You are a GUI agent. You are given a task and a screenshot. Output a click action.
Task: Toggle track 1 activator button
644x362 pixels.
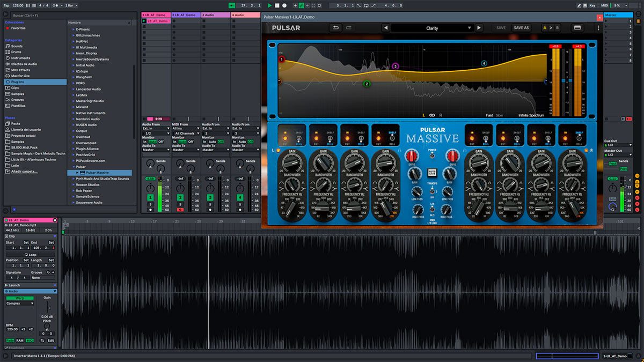151,198
